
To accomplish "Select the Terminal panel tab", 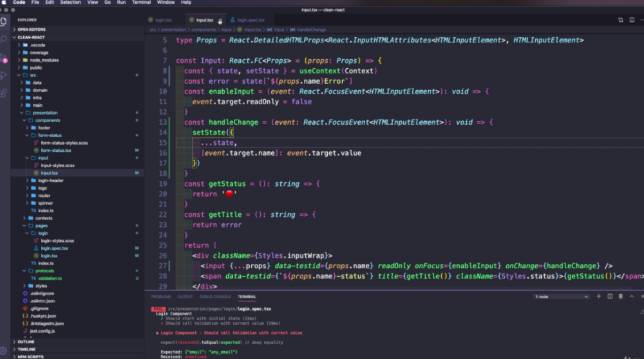I will pos(247,297).
